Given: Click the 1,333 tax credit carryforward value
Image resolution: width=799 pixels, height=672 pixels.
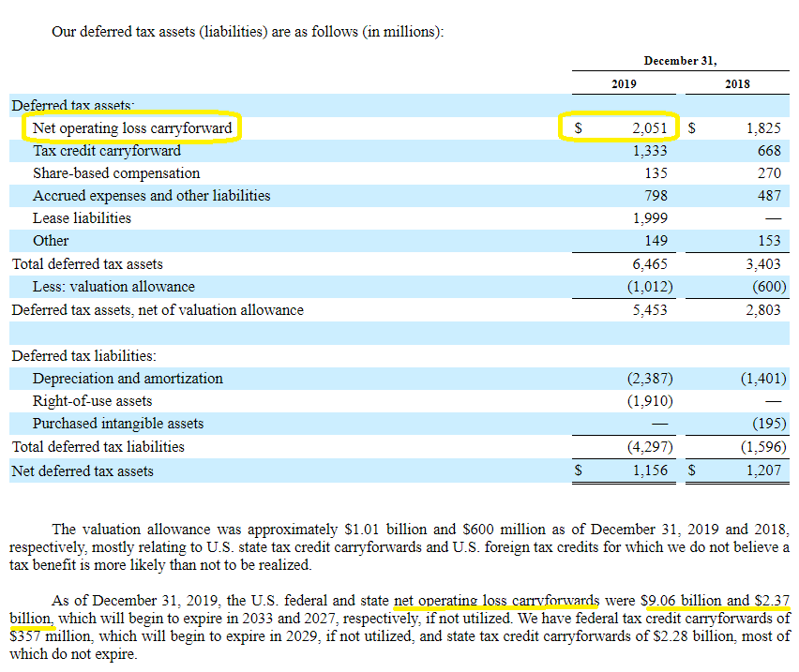Looking at the screenshot, I should point(650,151).
